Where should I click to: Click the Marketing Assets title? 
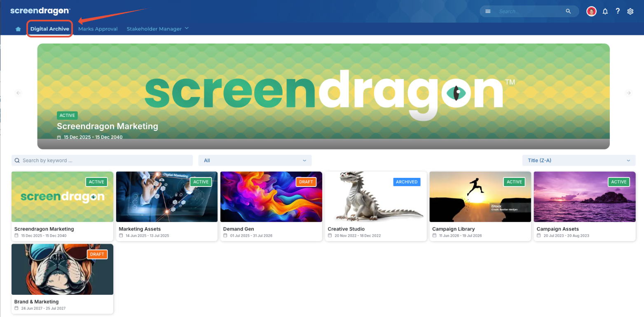(x=140, y=229)
